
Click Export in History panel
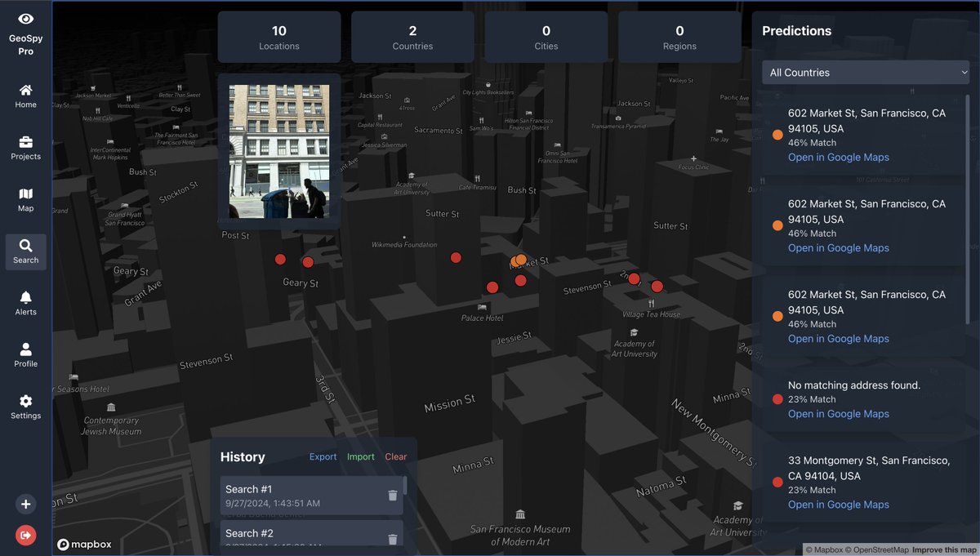click(323, 457)
